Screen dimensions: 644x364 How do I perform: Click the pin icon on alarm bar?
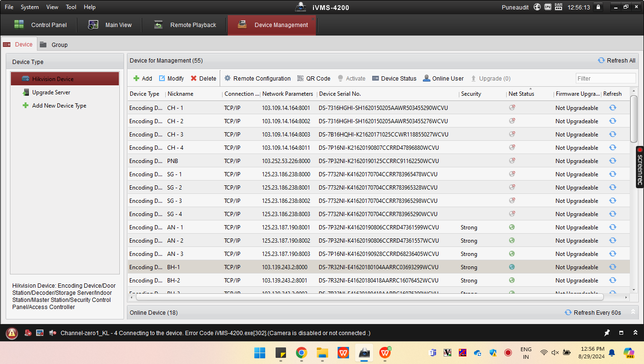click(x=607, y=333)
